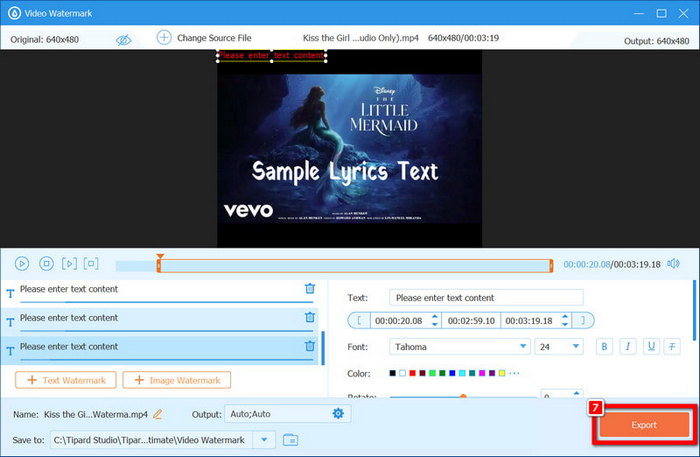Toggle the original preview eye icon
The width and height of the screenshot is (700, 457).
point(124,38)
